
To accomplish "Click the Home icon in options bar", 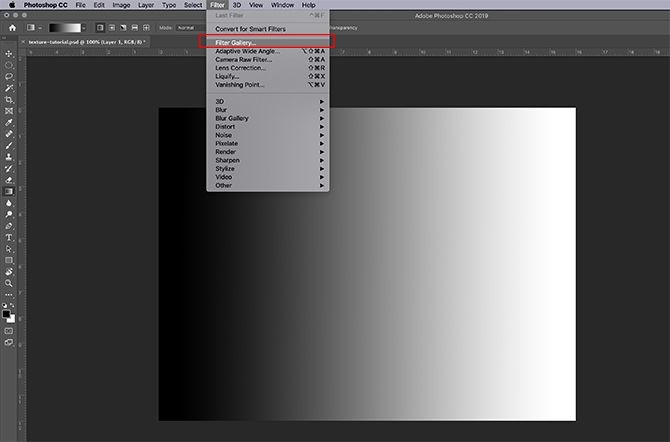I will tap(12, 28).
